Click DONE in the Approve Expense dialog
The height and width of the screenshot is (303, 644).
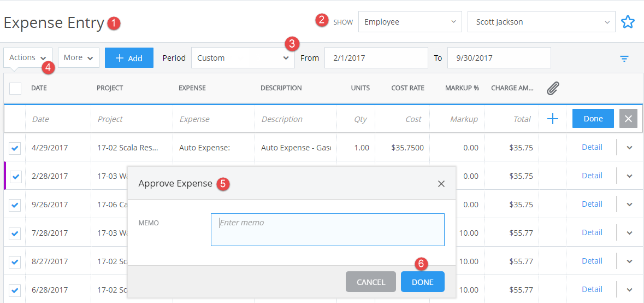click(x=423, y=282)
